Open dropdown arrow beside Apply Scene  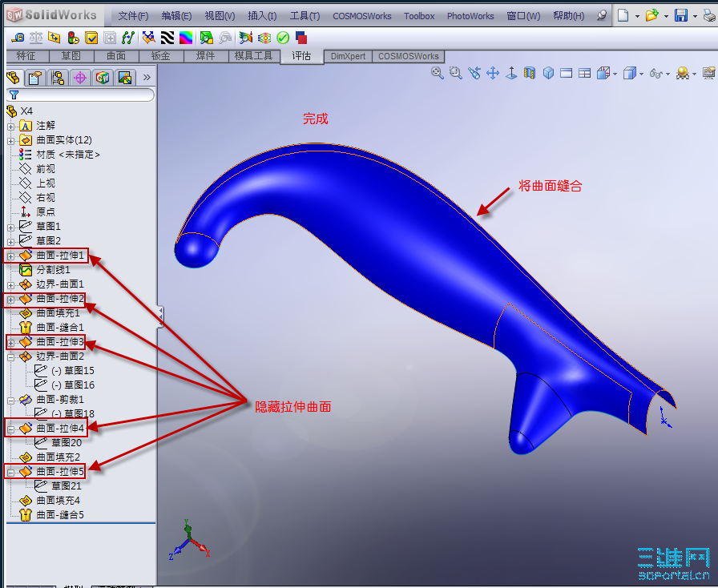[695, 74]
